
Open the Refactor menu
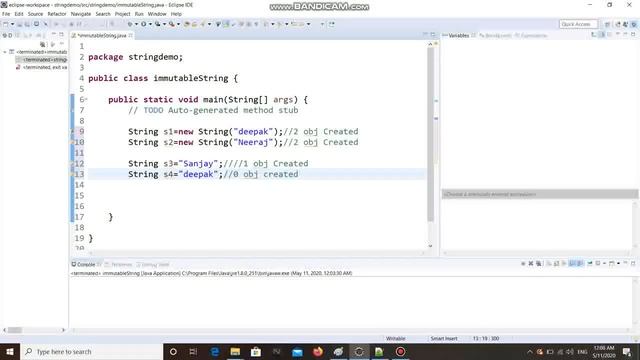(x=57, y=14)
